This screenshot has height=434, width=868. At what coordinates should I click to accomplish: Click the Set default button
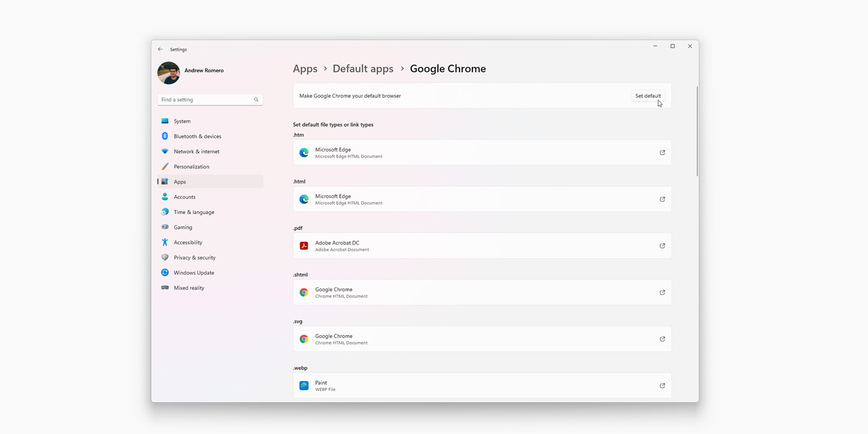tap(648, 96)
